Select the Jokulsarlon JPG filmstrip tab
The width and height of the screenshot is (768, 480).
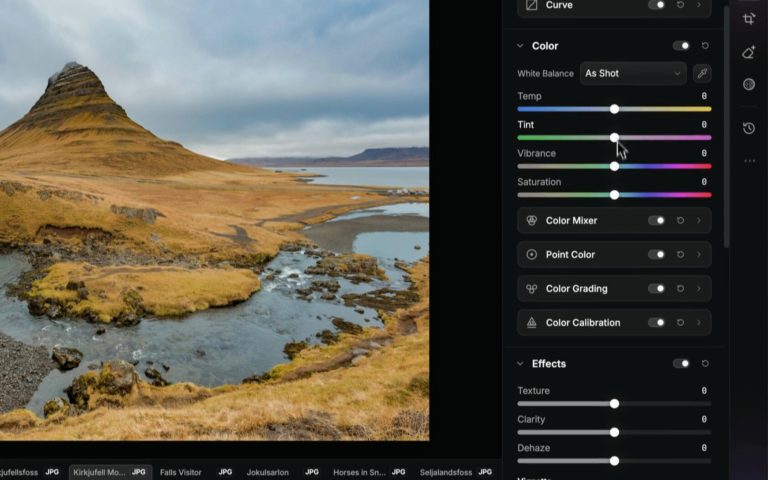click(283, 472)
